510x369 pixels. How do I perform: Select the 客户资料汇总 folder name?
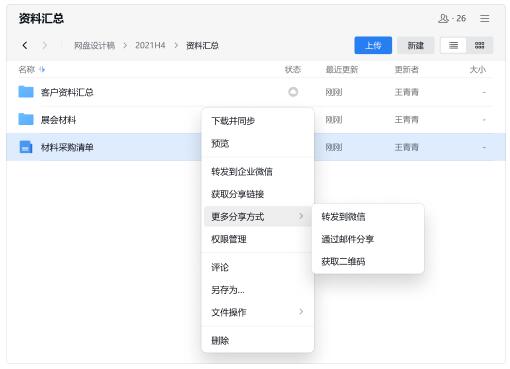67,92
